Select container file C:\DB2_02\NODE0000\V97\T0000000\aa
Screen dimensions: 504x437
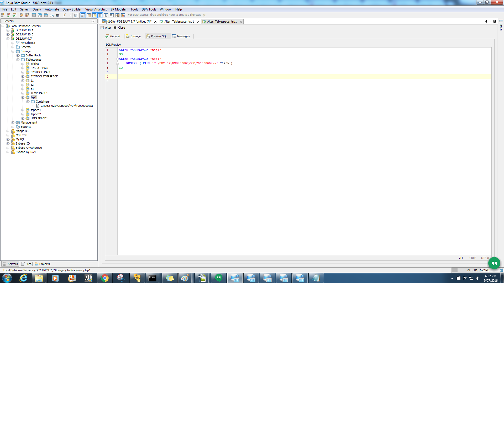click(67, 106)
